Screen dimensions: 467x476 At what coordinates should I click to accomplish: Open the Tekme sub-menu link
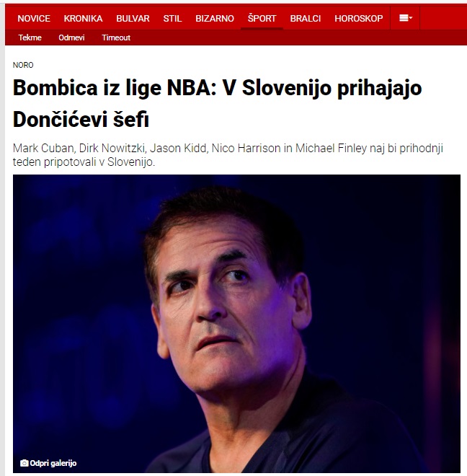click(30, 38)
